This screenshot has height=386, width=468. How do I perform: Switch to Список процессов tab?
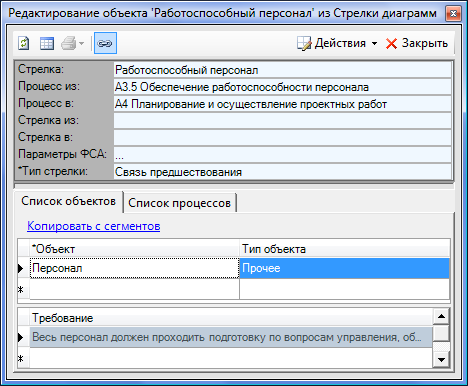[180, 203]
